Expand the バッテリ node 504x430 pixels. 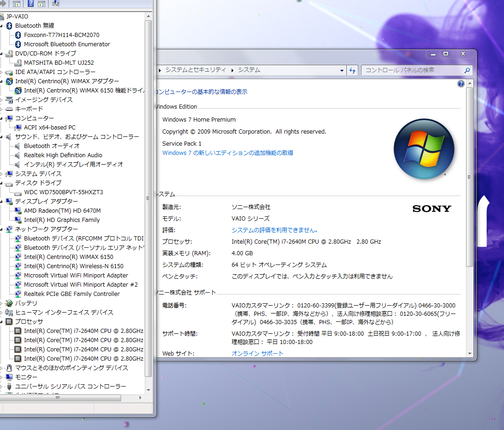pos(1,303)
